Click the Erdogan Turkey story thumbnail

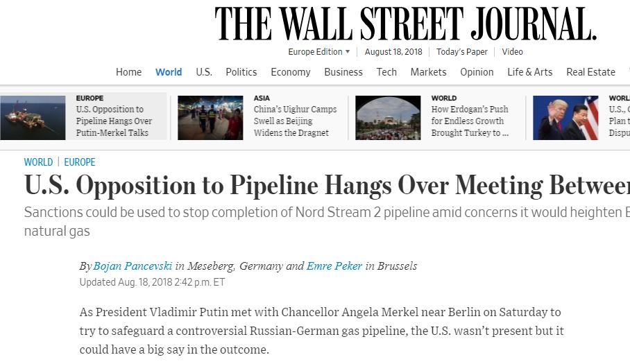(388, 118)
